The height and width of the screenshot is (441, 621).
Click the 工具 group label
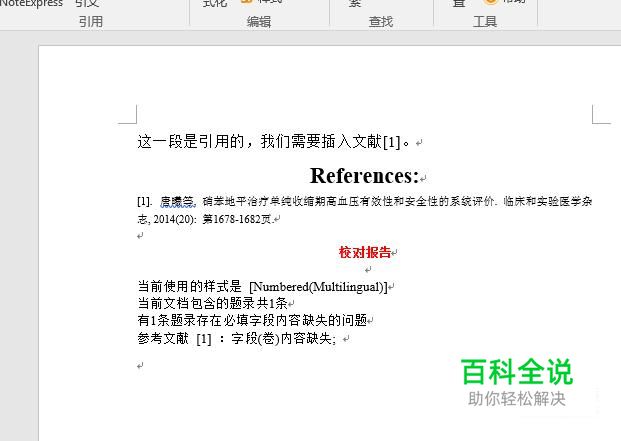[x=485, y=21]
